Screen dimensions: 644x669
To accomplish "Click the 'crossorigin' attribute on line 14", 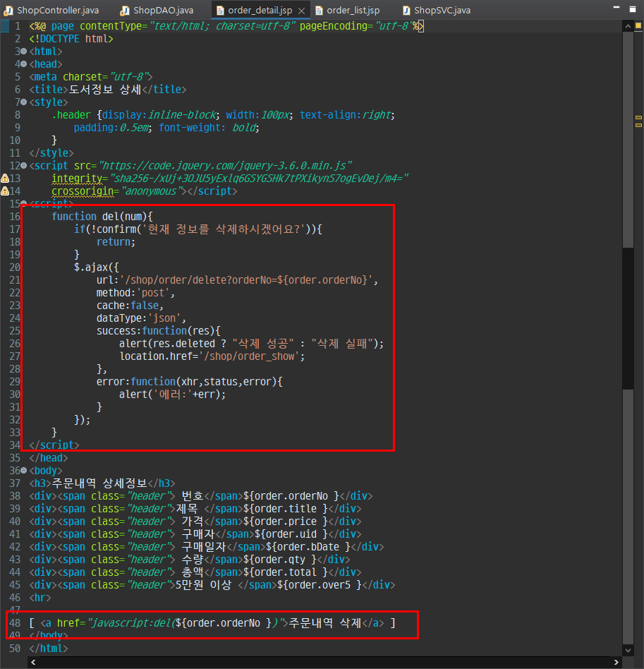I will click(83, 191).
